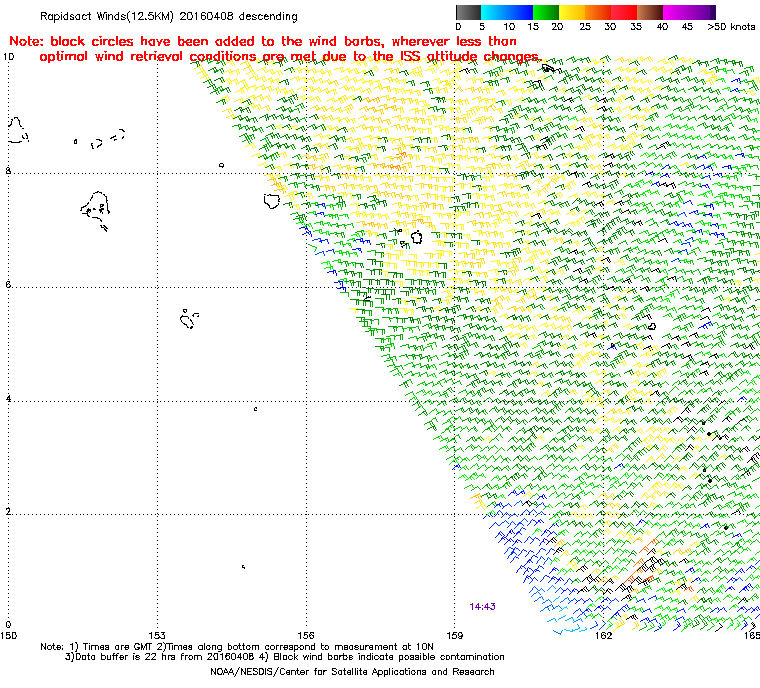Image resolution: width=760 pixels, height=688 pixels.
Task: Click the cyan-blue 5-15 knots legend band
Action: point(507,12)
